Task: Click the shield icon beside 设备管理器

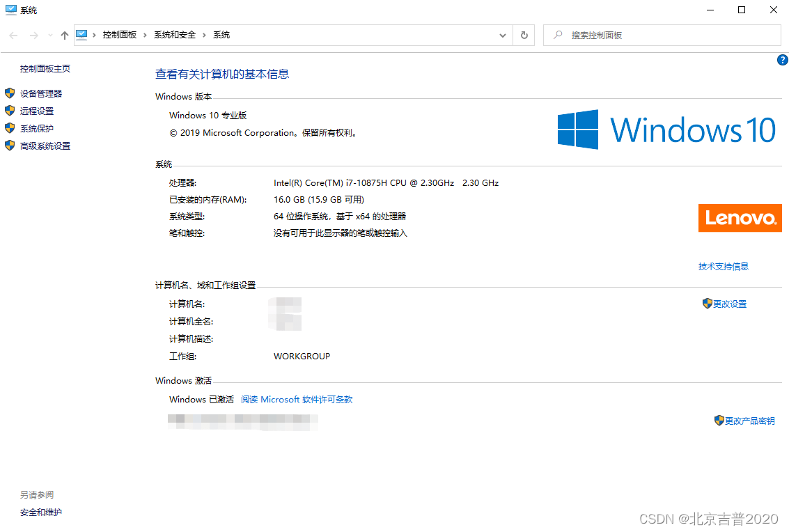Action: coord(10,93)
